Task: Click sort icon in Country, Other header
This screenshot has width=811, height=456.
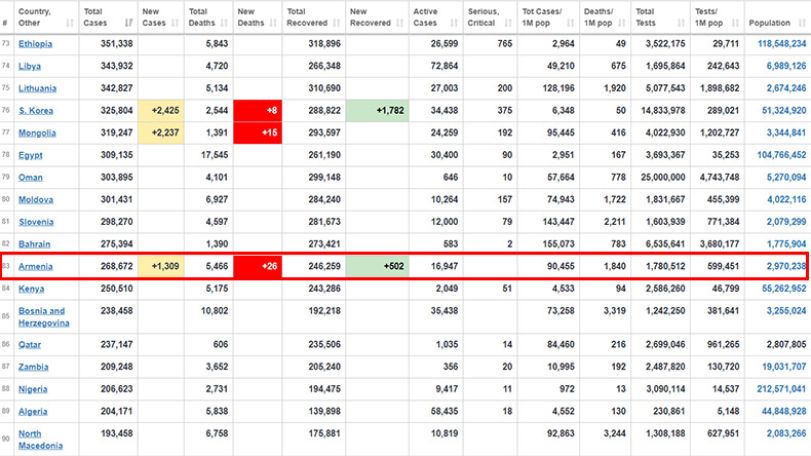Action: click(70, 23)
